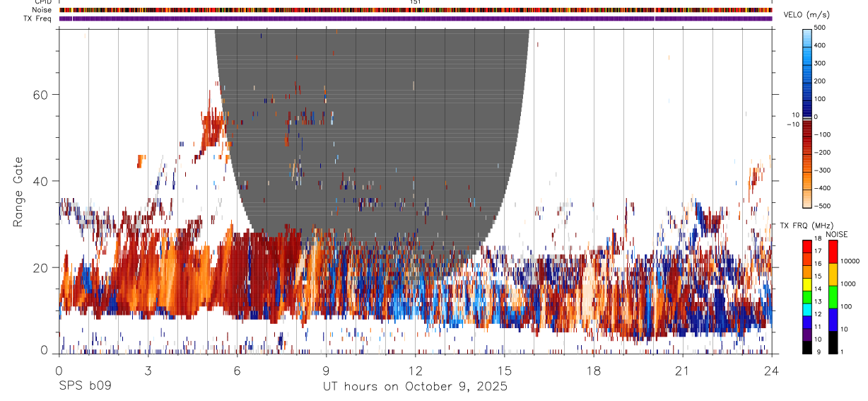The height and width of the screenshot is (401, 868).
Task: Click the 10000 tick of the NOISE scale
Action: [x=850, y=262]
